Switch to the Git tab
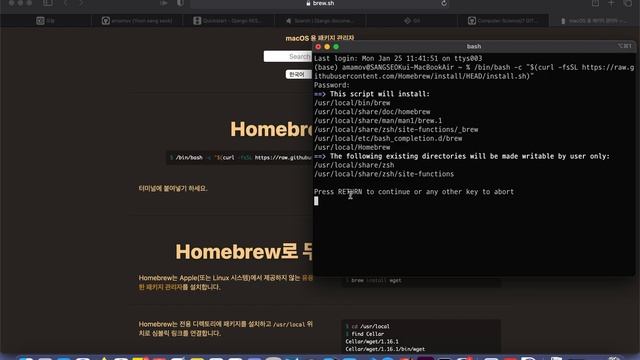640x360 pixels. click(x=412, y=20)
